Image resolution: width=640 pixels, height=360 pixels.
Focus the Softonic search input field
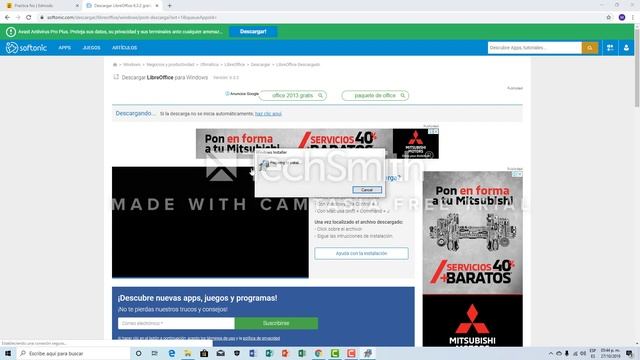pos(535,48)
